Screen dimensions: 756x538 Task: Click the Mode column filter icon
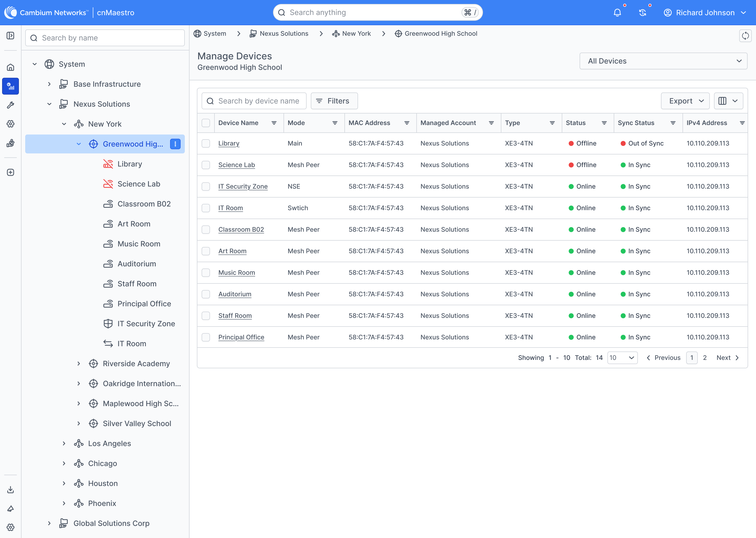335,123
